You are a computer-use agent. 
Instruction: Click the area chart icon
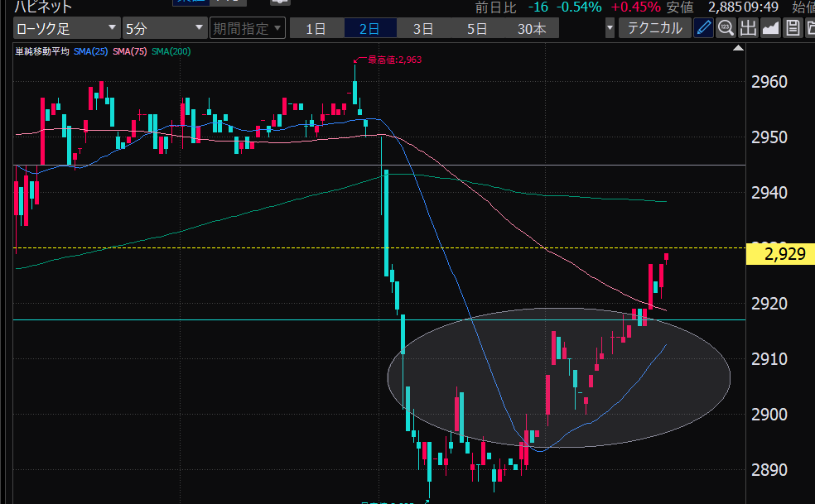(770, 28)
